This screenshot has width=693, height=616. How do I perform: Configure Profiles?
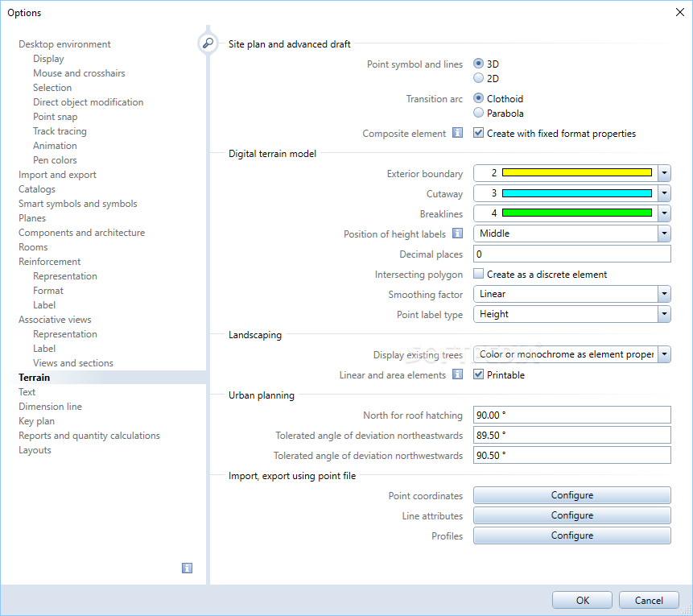click(572, 535)
